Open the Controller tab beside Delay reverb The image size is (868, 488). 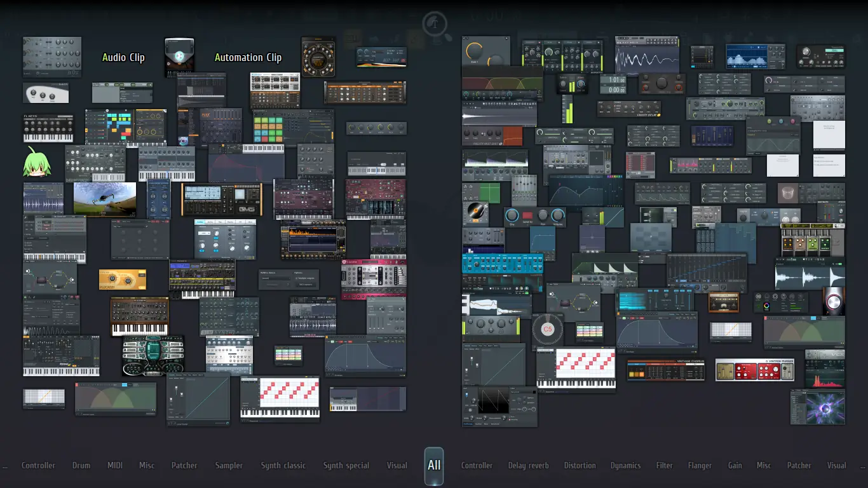477,465
